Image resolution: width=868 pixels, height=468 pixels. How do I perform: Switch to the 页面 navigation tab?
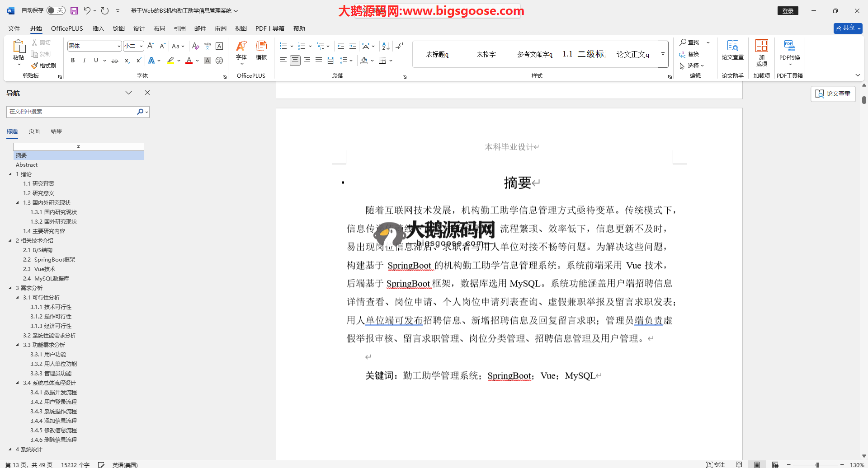(34, 131)
